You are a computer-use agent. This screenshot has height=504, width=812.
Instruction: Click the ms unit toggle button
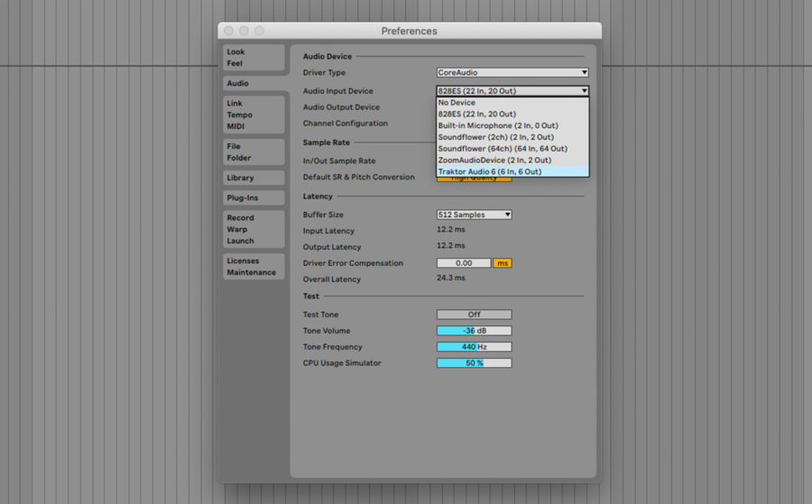click(502, 263)
